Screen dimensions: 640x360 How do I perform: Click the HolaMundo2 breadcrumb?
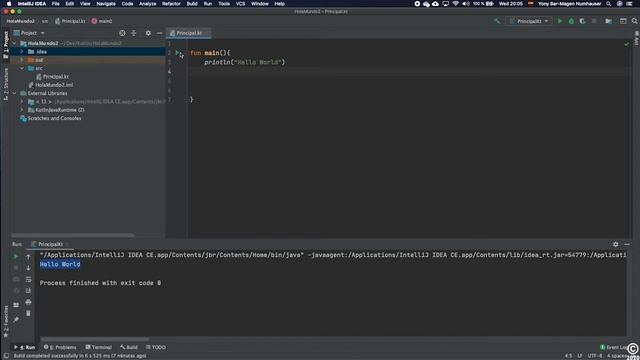[x=20, y=21]
